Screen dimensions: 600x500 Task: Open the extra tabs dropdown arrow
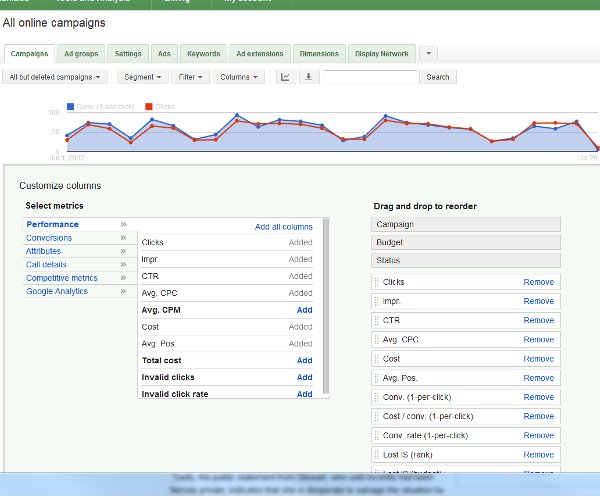click(x=429, y=54)
